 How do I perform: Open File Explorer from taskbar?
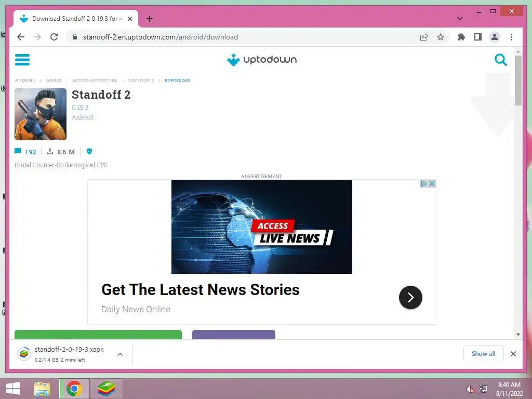[x=42, y=389]
